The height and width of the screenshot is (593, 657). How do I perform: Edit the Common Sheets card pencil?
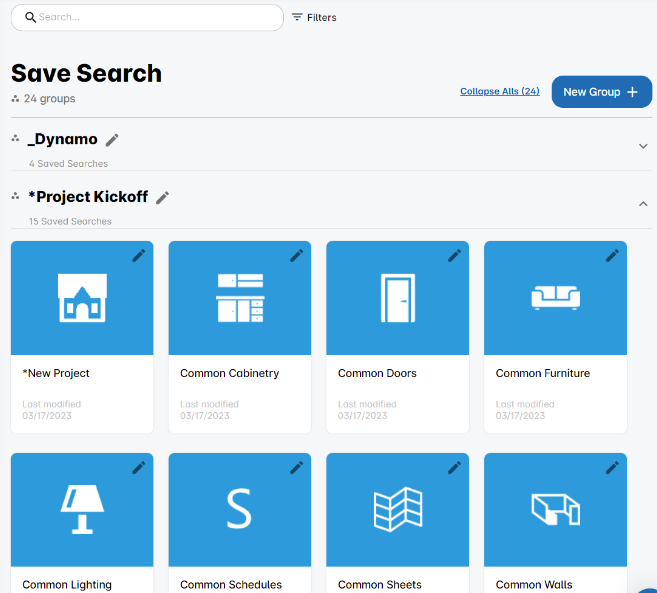click(x=454, y=468)
